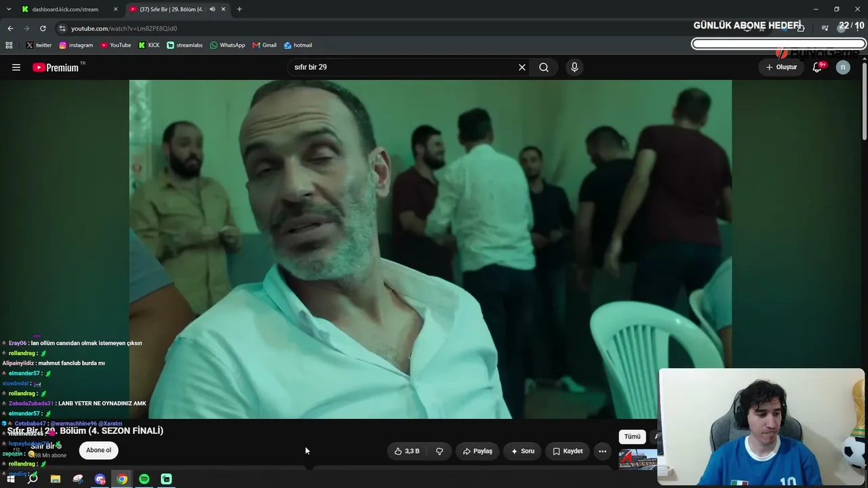Open more actions three-dot menu
The width and height of the screenshot is (868, 488).
[602, 451]
